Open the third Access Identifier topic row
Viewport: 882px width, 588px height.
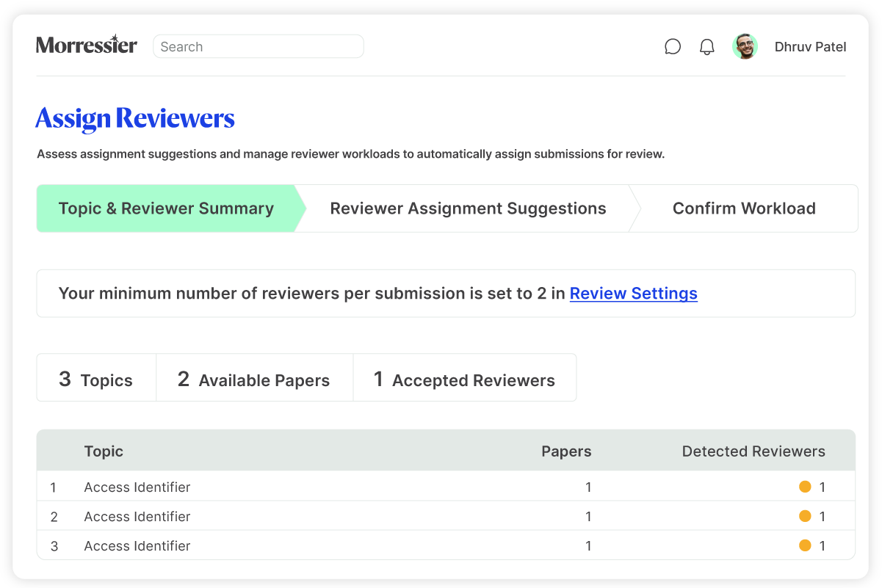[137, 545]
